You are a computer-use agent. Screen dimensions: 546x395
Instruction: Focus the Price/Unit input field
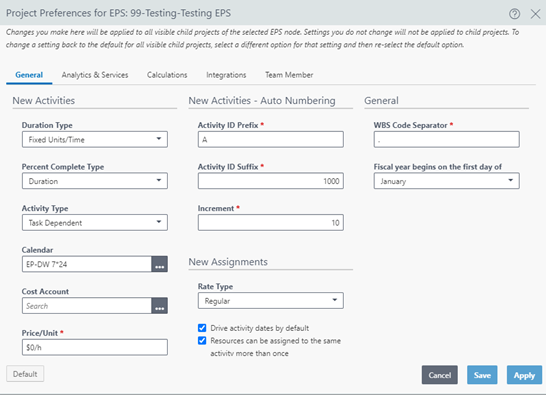pyautogui.click(x=95, y=347)
